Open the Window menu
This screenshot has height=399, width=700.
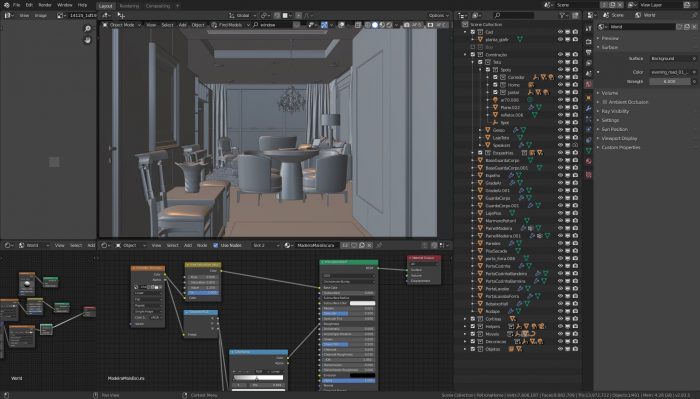[65, 5]
